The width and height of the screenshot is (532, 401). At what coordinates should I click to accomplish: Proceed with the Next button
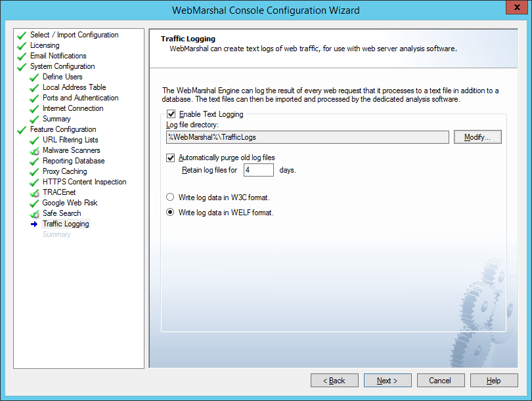pos(388,381)
